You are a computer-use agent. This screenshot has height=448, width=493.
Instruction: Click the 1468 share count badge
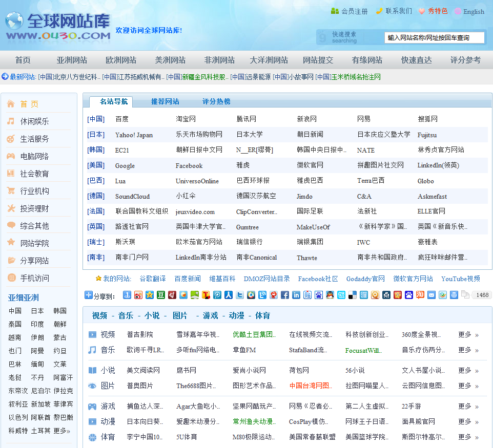tap(481, 295)
